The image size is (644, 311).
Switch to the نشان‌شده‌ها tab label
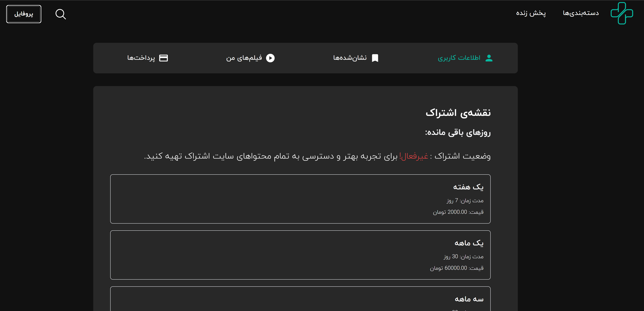(350, 58)
